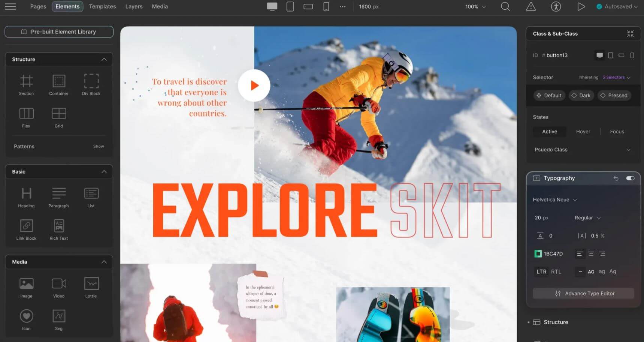
Task: Expand the Psuedo Class dropdown
Action: [583, 150]
